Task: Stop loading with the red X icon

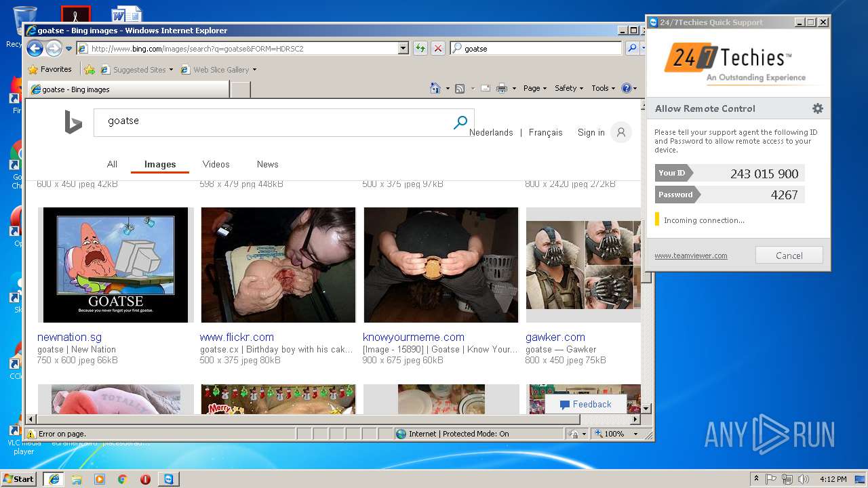Action: (x=438, y=48)
